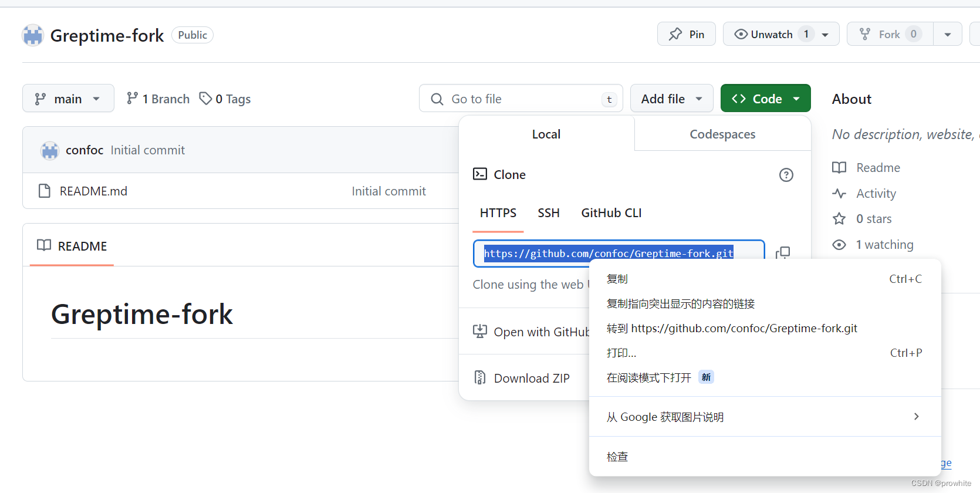The height and width of the screenshot is (493, 980).
Task: Pin this repository using the Pin button
Action: 686,34
